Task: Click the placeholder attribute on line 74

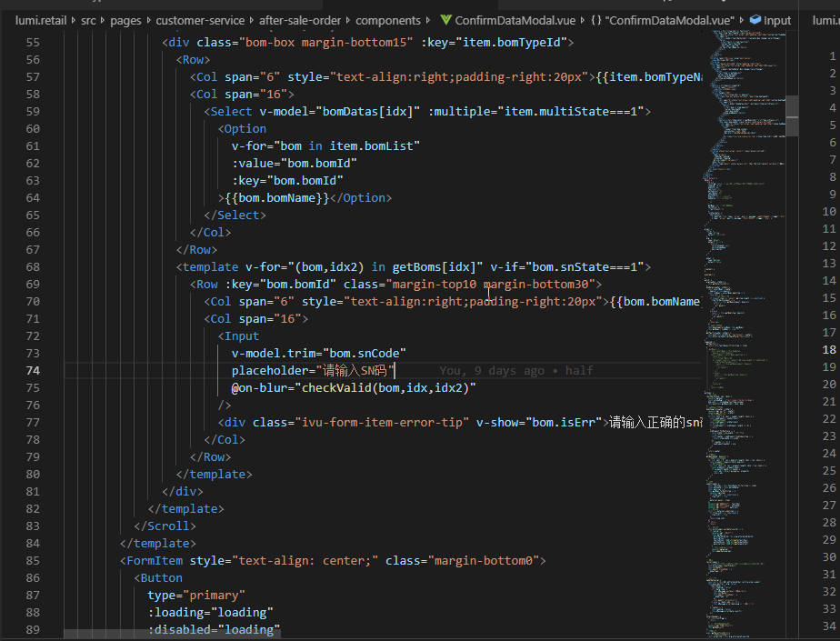Action: click(x=269, y=370)
